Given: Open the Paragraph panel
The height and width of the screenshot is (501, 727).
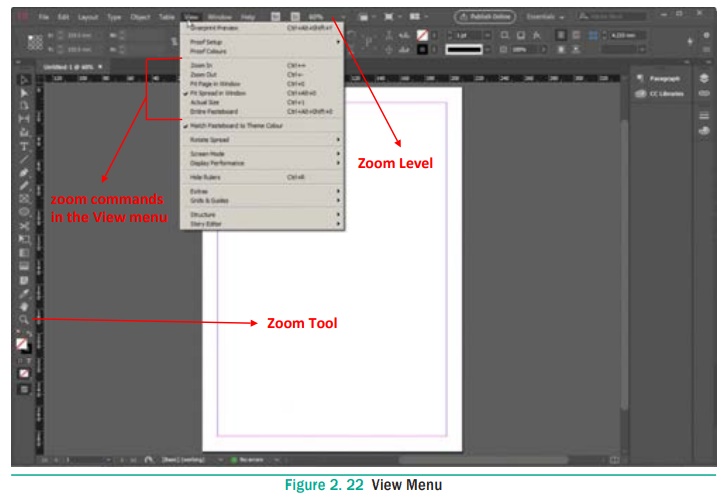Looking at the screenshot, I should (659, 78).
